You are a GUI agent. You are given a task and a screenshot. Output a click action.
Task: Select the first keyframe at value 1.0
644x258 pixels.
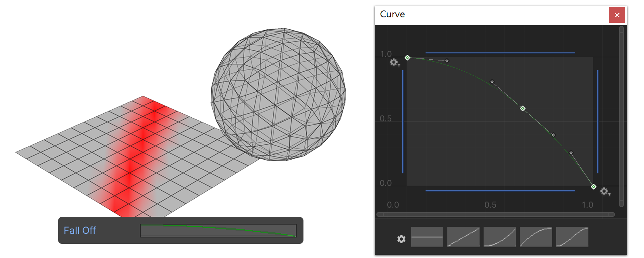pos(407,58)
